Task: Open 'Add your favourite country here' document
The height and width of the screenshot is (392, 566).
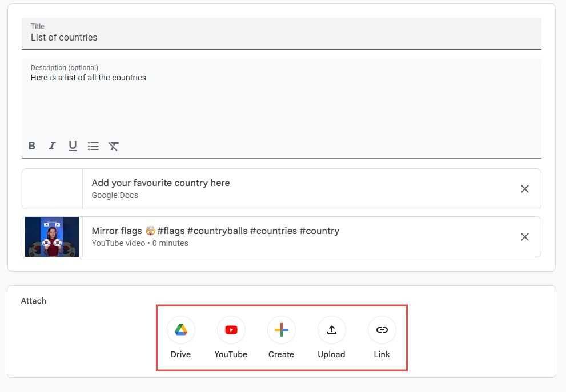Action: pos(160,183)
